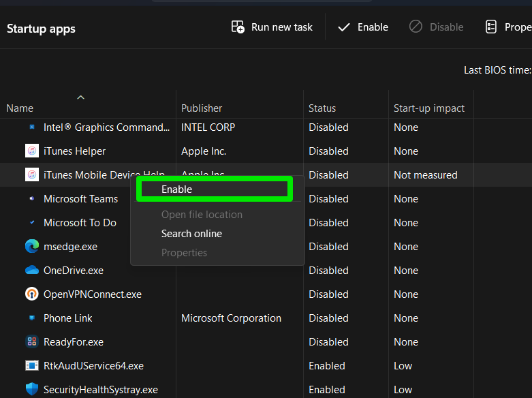Screen dimensions: 532x398
Task: Sort by the Status column header
Action: point(322,108)
